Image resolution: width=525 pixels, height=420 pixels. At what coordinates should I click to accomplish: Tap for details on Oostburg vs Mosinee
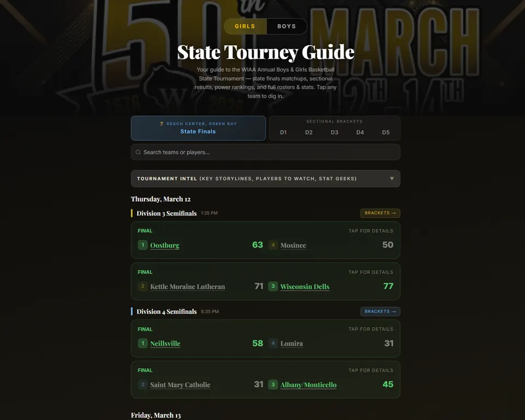coord(371,231)
